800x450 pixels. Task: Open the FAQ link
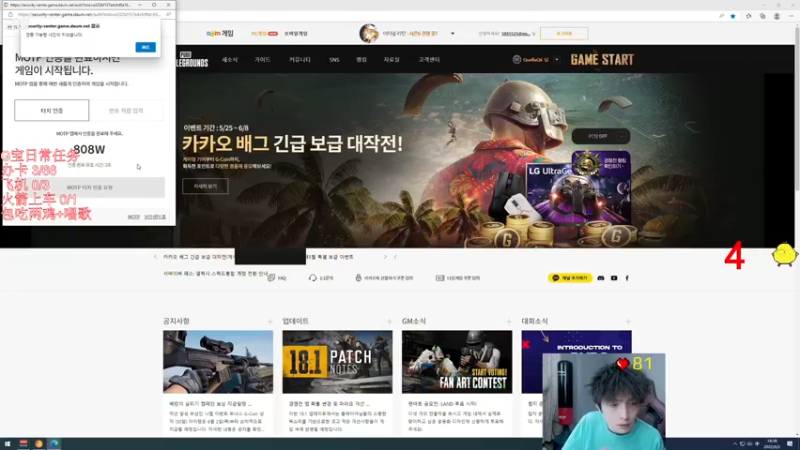[x=277, y=278]
